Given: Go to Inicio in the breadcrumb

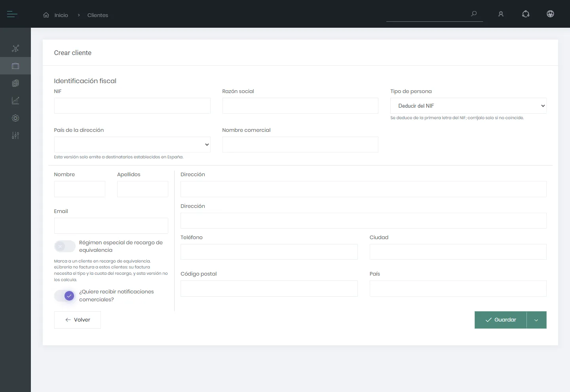Looking at the screenshot, I should (61, 15).
